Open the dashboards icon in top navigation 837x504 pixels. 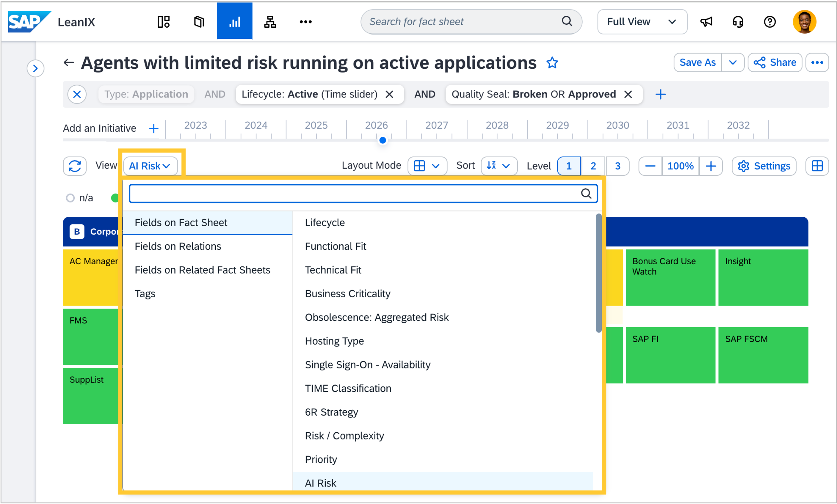coord(163,22)
